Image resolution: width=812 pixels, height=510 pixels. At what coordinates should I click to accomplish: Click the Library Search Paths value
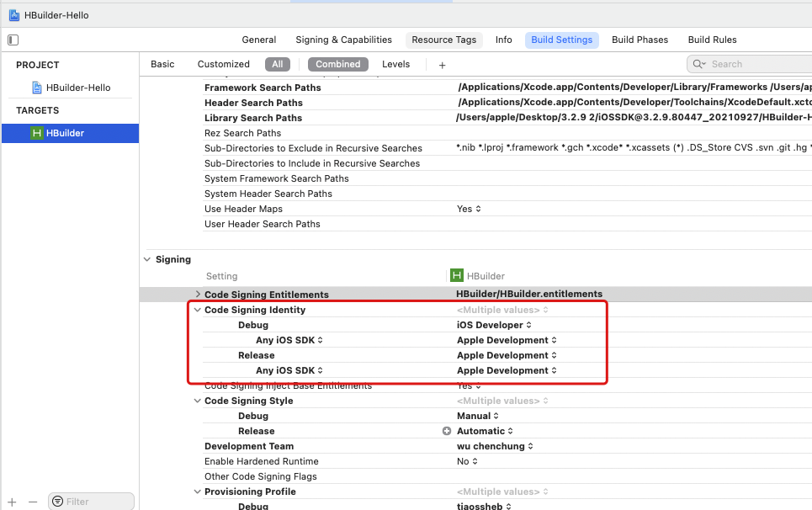634,118
